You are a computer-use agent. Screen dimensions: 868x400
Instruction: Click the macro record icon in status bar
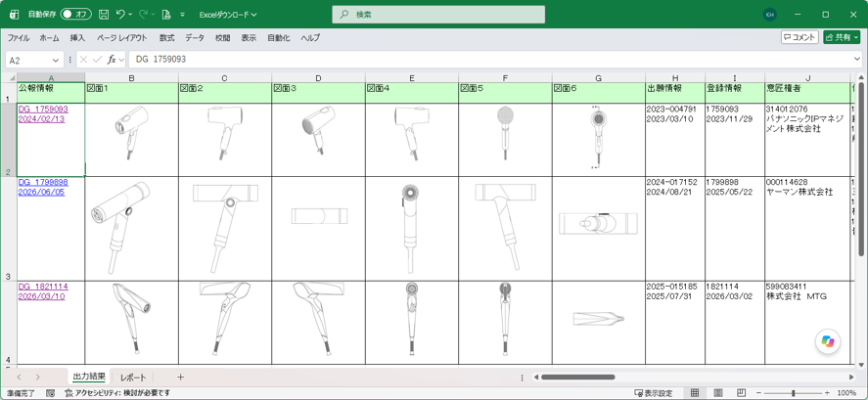click(50, 393)
